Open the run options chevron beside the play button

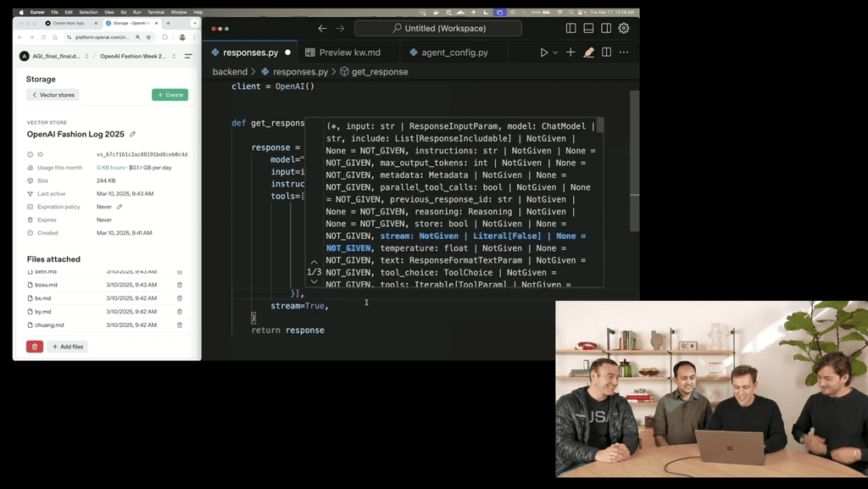tap(556, 53)
